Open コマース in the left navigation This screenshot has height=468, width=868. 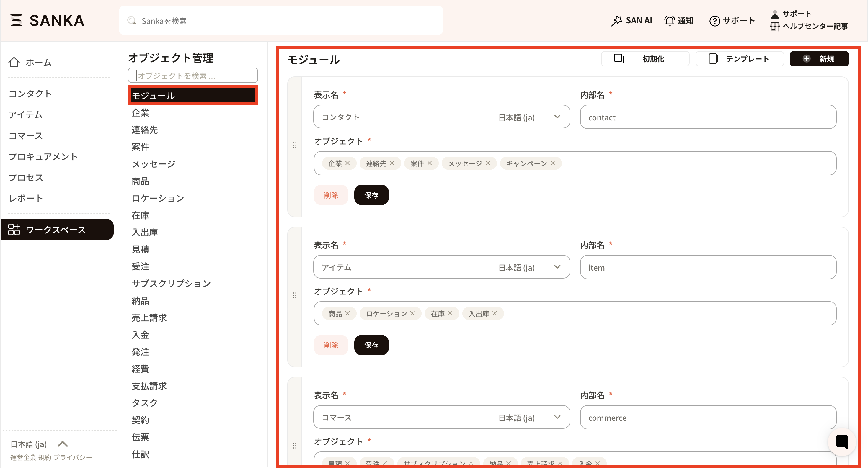(26, 136)
